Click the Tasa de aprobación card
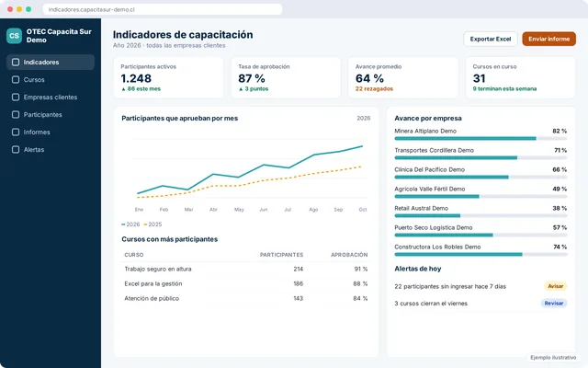This screenshot has height=368, width=588. (x=286, y=77)
